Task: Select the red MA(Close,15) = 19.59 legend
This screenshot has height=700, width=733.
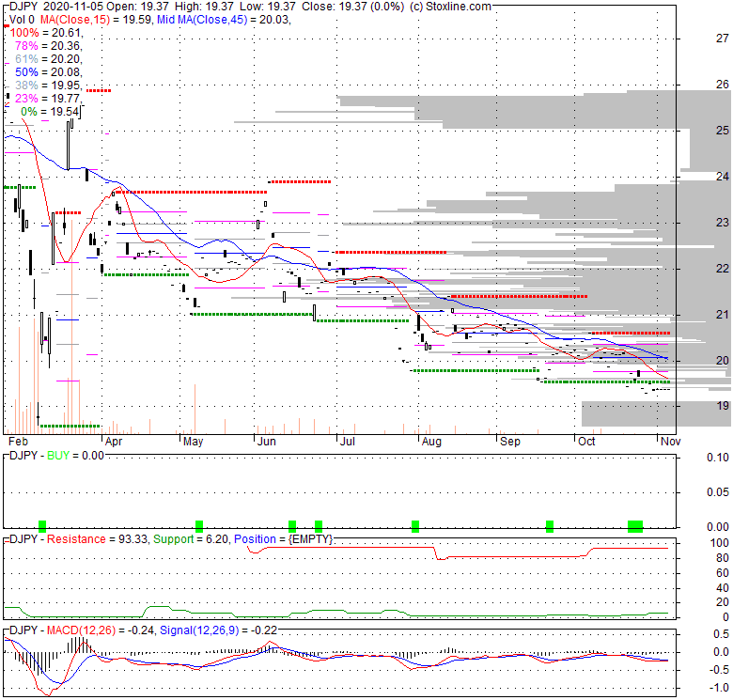Action: [x=96, y=20]
